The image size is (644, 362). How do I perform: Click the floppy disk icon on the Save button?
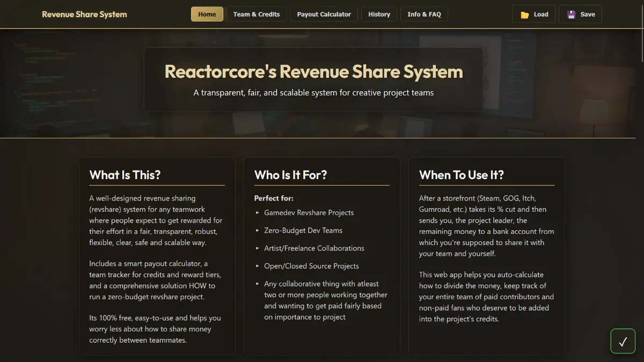tap(571, 14)
